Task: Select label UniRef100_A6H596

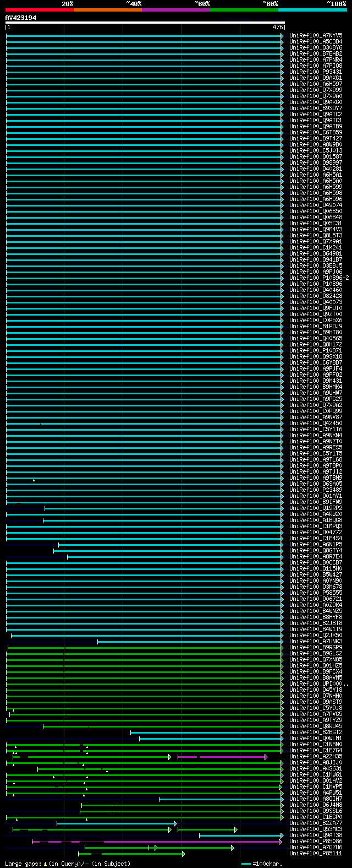Action: [316, 199]
